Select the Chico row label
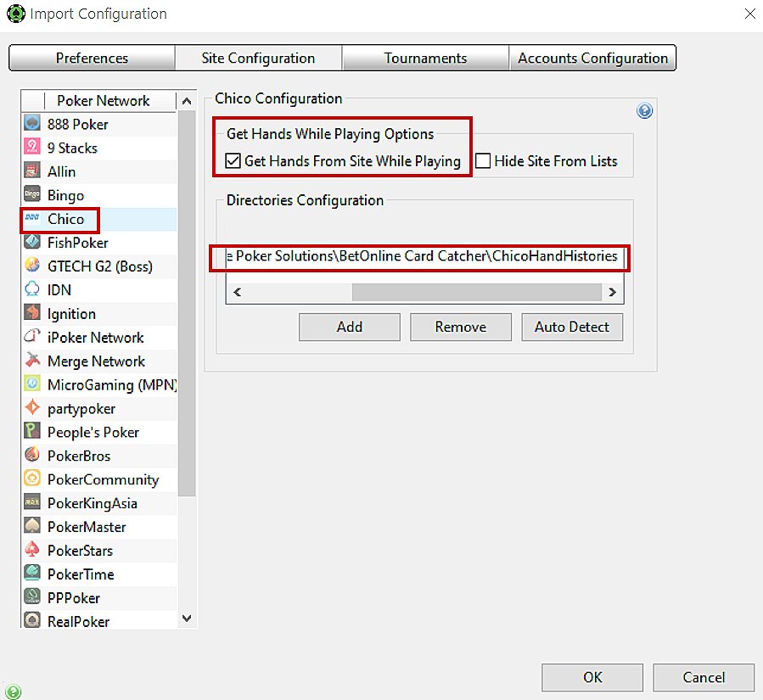 tap(65, 219)
